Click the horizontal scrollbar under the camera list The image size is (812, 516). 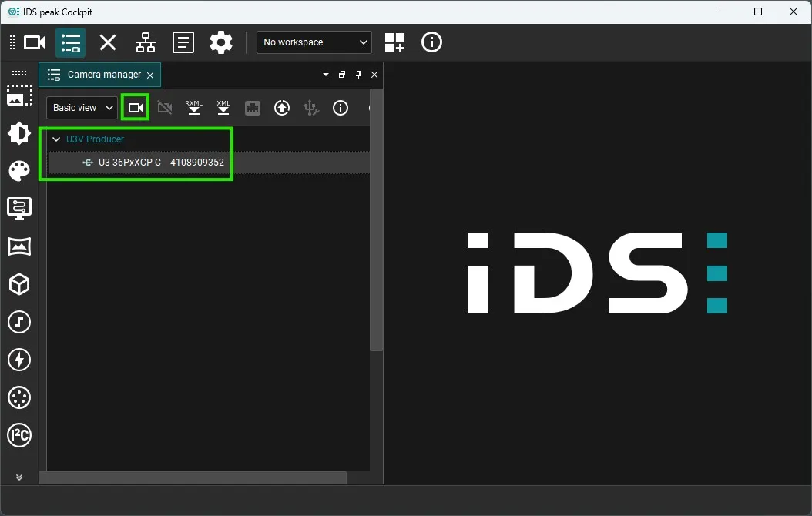tap(193, 477)
